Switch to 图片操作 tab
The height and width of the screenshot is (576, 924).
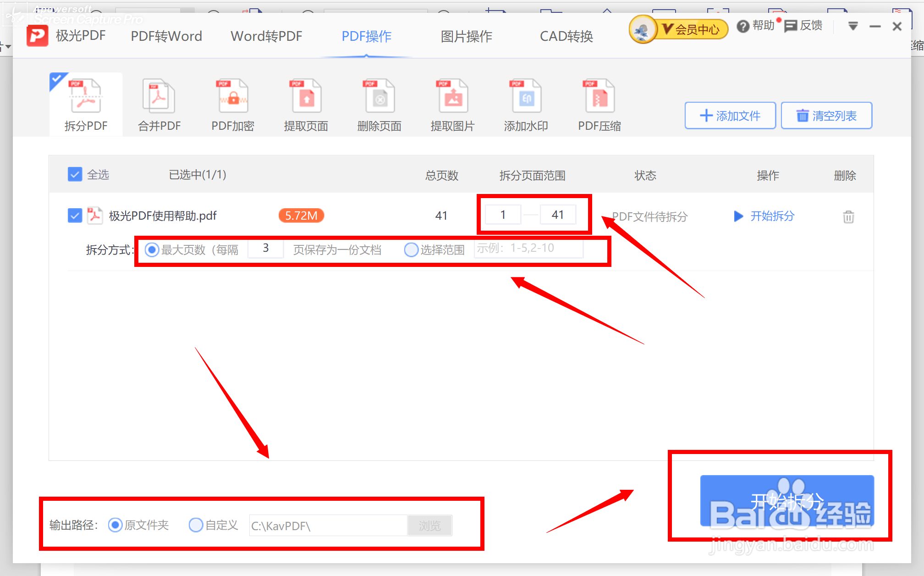466,36
